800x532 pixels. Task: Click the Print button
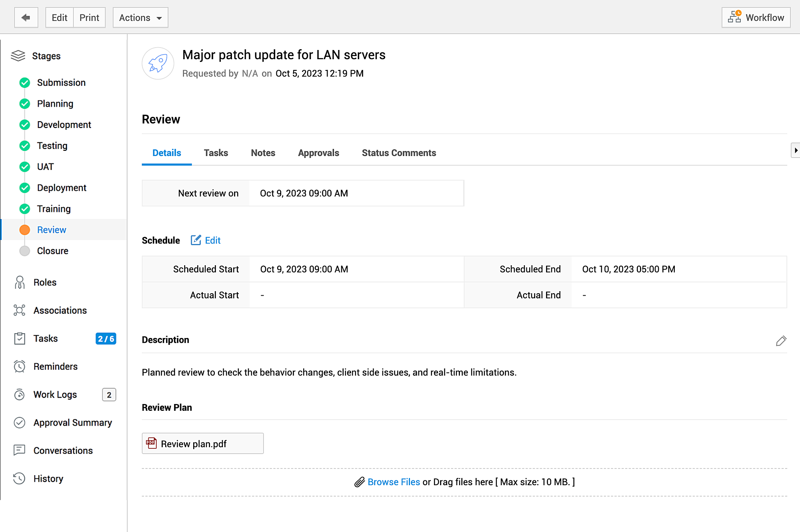(89, 18)
